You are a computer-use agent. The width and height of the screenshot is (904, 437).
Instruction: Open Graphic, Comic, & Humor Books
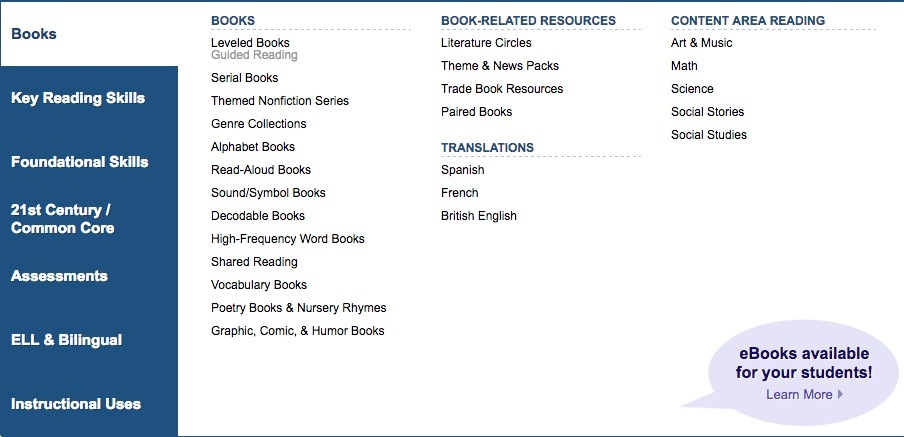(x=297, y=331)
